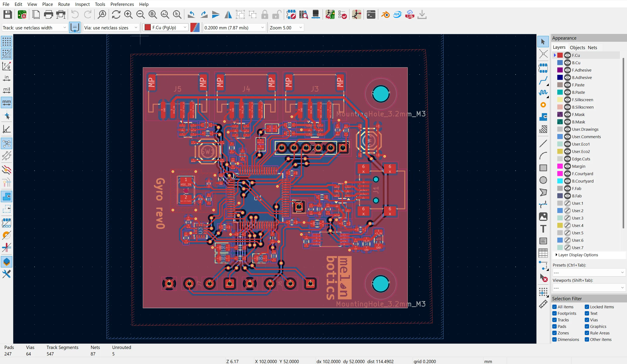Click the Save board icon
627x364 pixels.
point(8,15)
